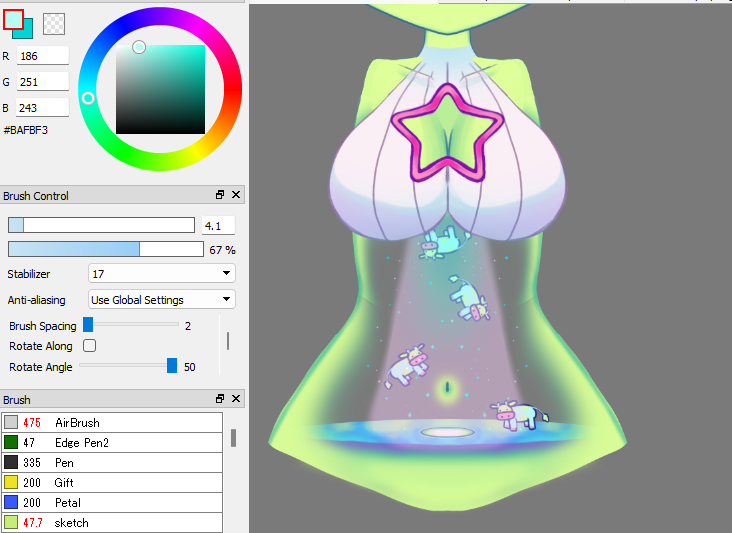Open the Stabilizer dropdown
Image resolution: width=732 pixels, height=533 pixels.
[x=162, y=274]
